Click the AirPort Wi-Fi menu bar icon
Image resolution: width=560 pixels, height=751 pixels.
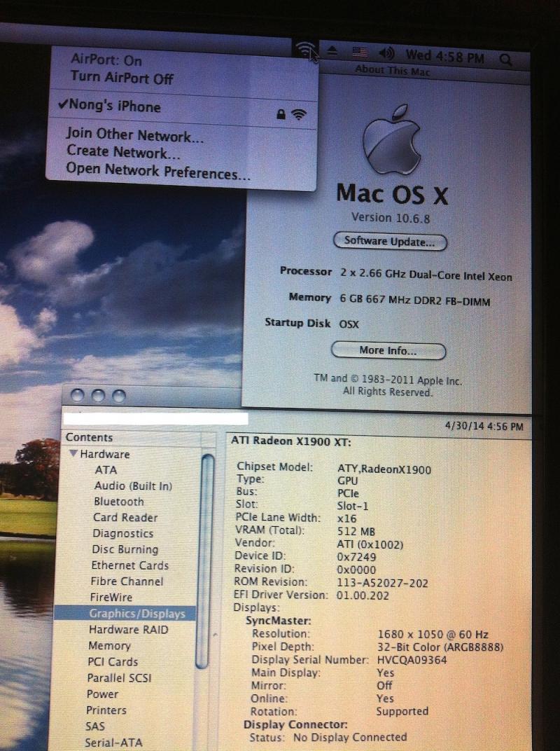coord(304,48)
